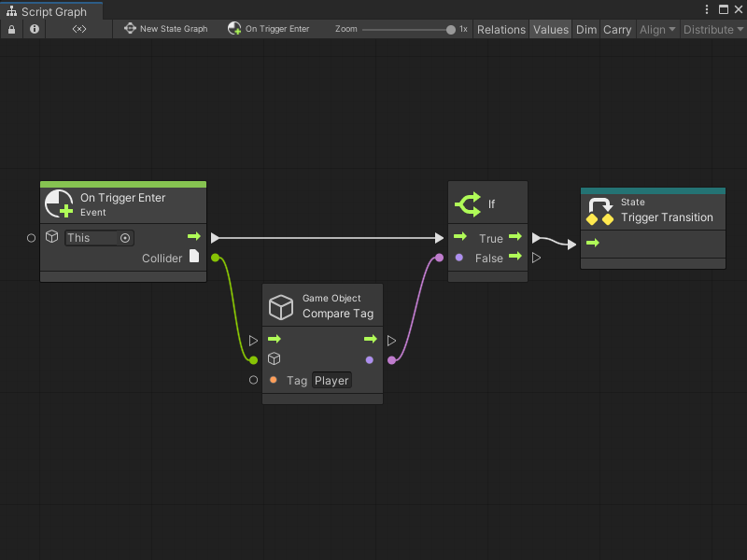
Task: Click the Player tag input field
Action: (x=331, y=380)
